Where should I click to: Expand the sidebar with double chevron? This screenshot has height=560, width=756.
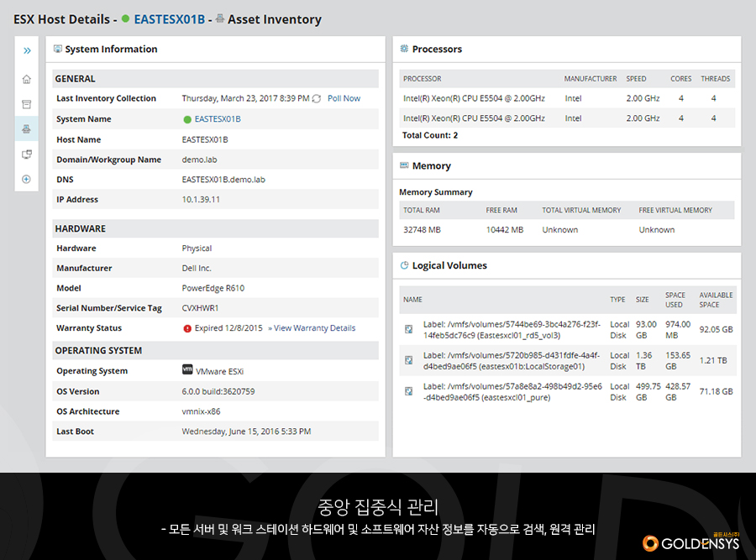coord(27,50)
